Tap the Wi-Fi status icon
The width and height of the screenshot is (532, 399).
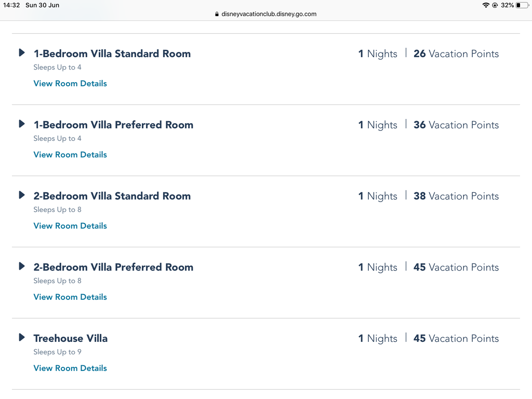(486, 5)
